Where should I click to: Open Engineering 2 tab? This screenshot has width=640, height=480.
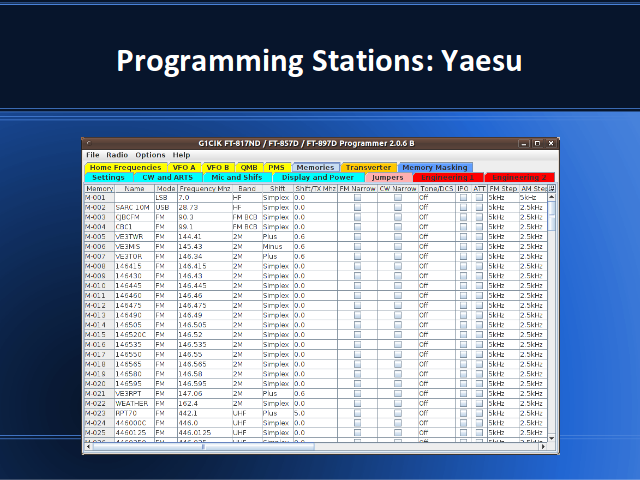click(x=519, y=178)
